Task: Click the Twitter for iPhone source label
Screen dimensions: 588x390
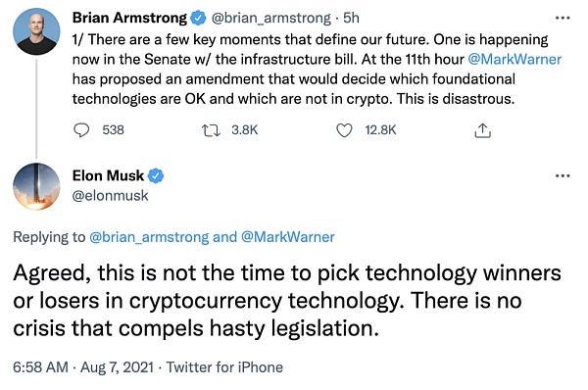Action: pyautogui.click(x=224, y=367)
